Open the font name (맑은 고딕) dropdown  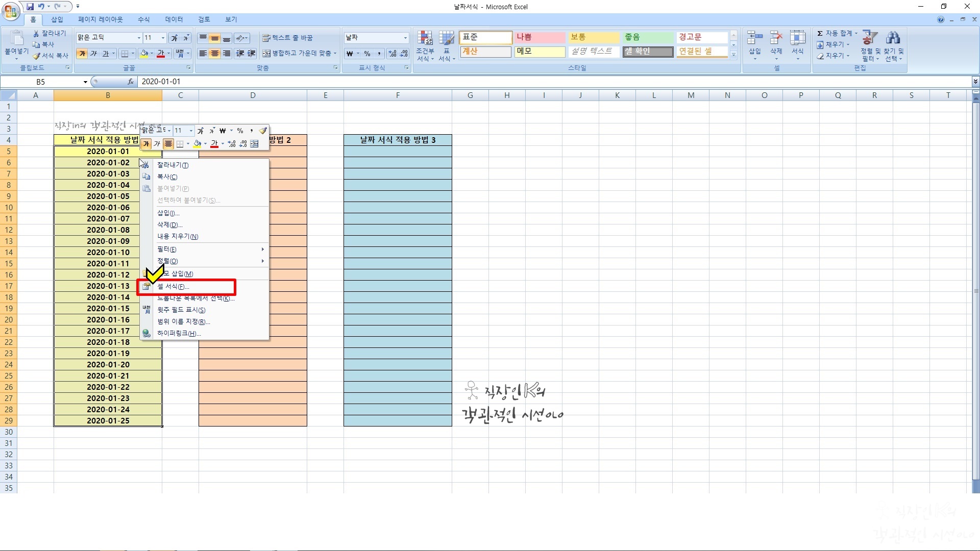[x=138, y=38]
